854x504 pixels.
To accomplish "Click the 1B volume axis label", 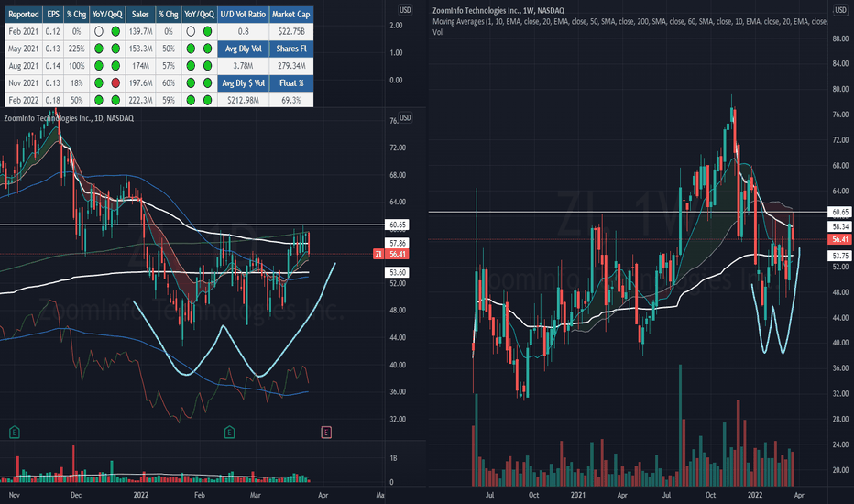I will [x=393, y=458].
